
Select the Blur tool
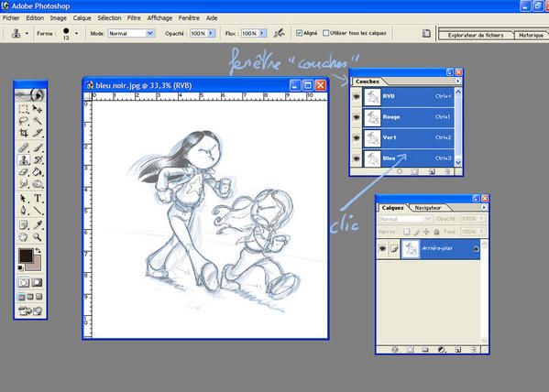click(x=23, y=183)
